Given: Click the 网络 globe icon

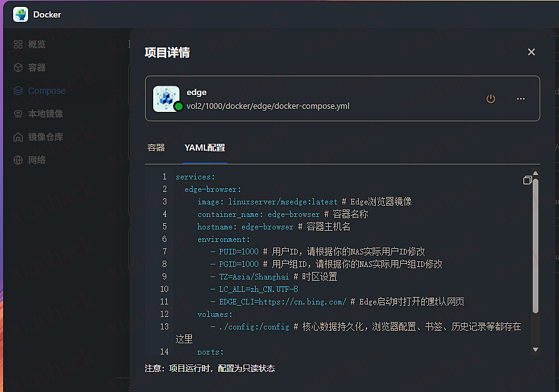Looking at the screenshot, I should tap(18, 160).
